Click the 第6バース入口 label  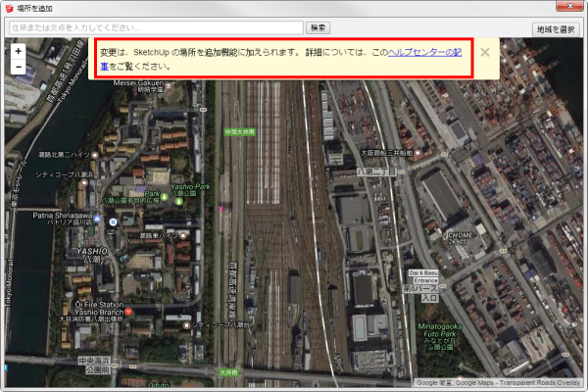tap(420, 293)
